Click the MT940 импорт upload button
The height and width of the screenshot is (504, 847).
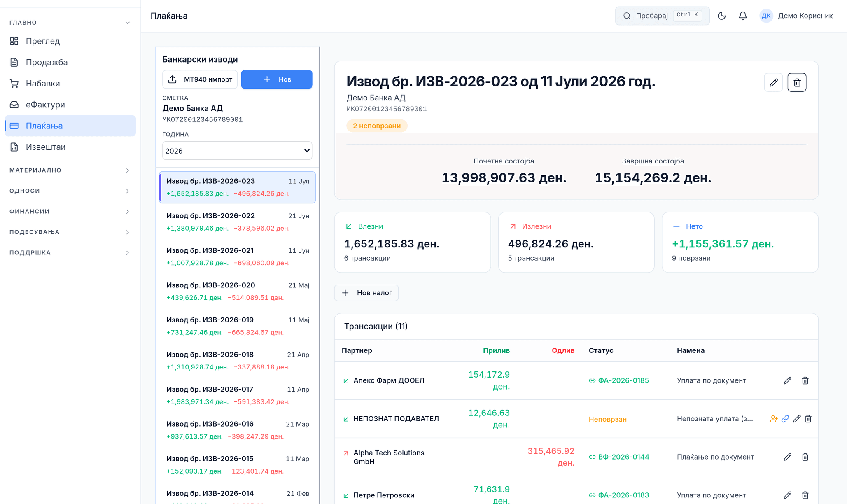[x=200, y=79]
